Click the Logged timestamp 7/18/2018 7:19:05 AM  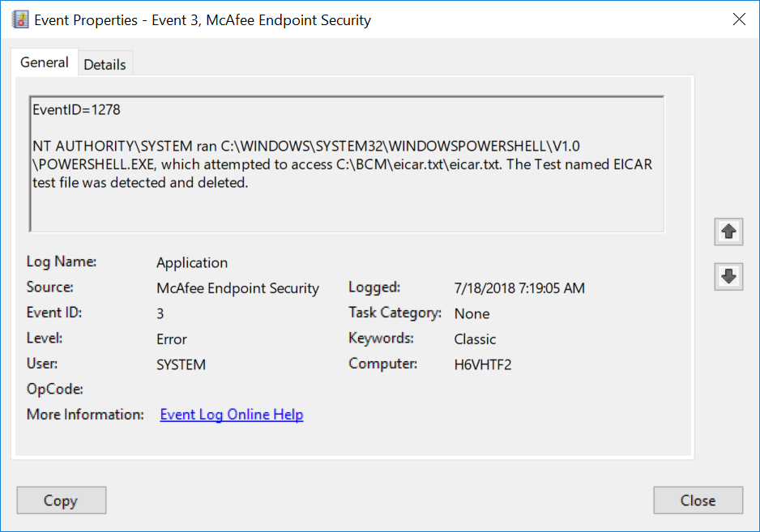point(519,288)
